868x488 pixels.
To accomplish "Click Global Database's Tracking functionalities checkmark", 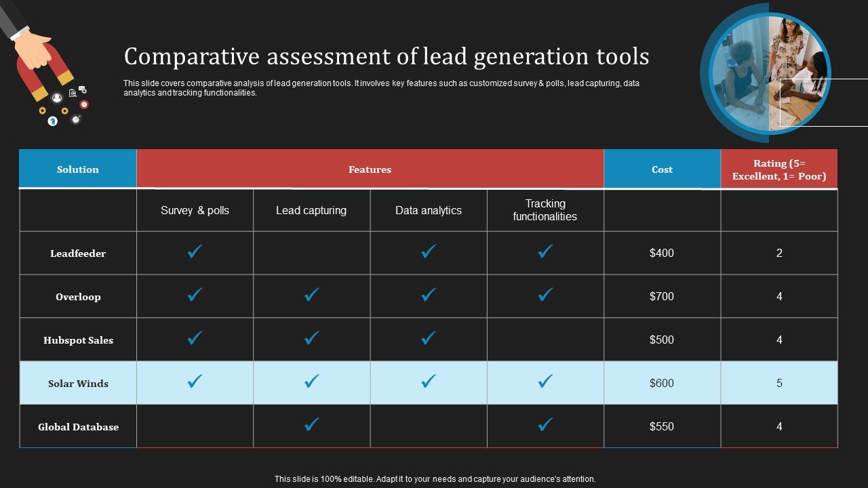I will coord(545,424).
